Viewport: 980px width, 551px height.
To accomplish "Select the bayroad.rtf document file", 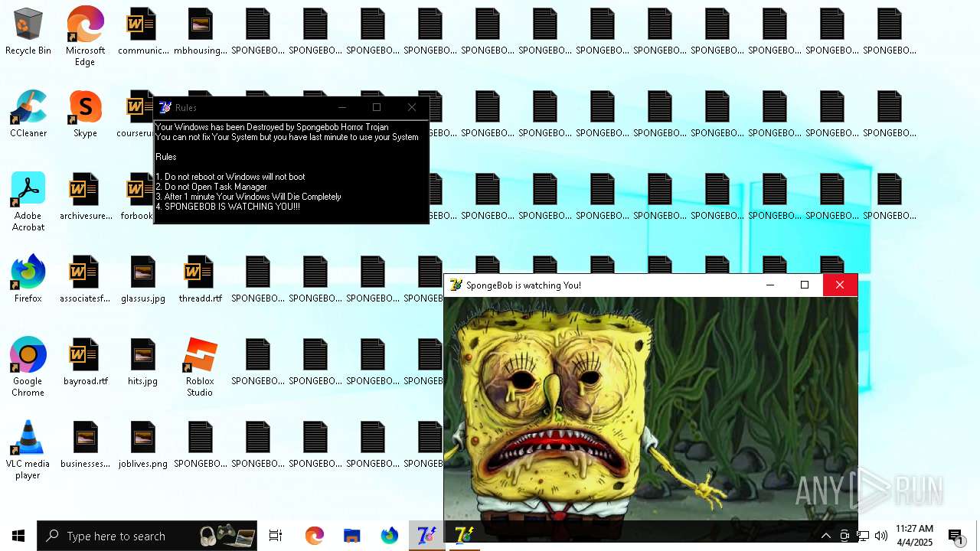I will (x=85, y=363).
